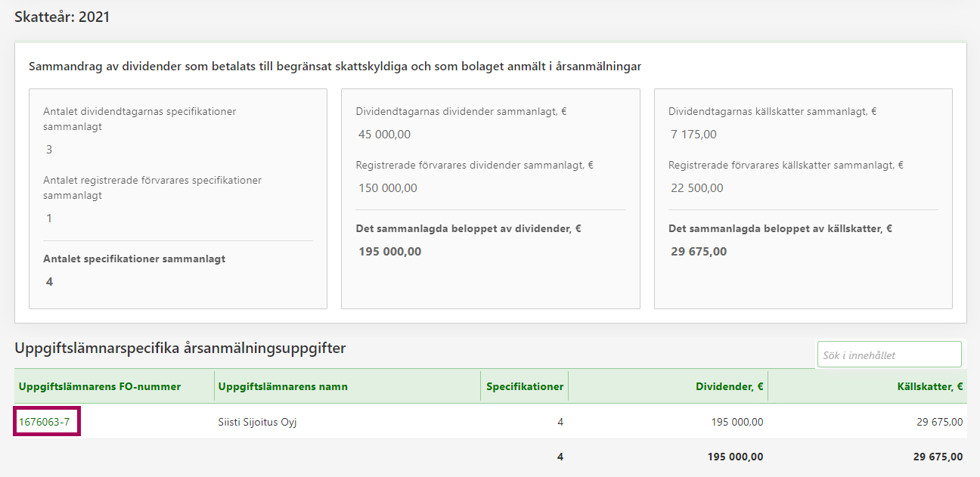Select the Siisti Sijoitus Oyj name cell
The image size is (980, 477).
(257, 422)
